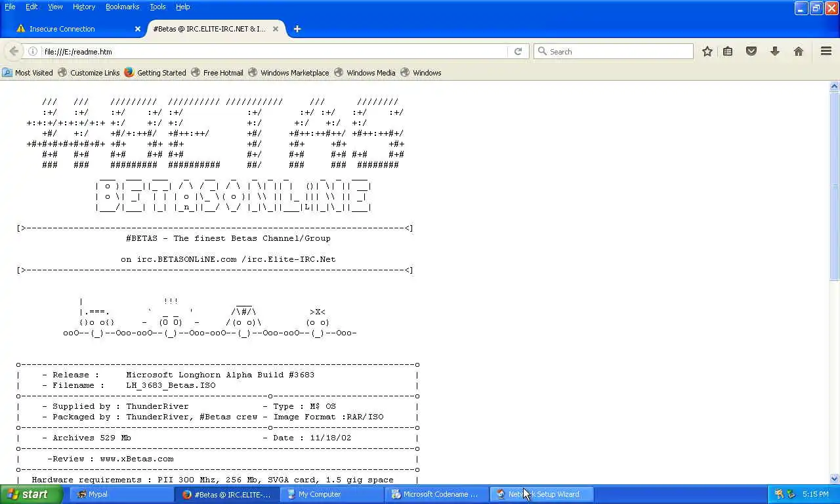840x504 pixels.
Task: Select the #Betas @ IRC.ELITE-IRC.NET tab
Action: (x=215, y=29)
